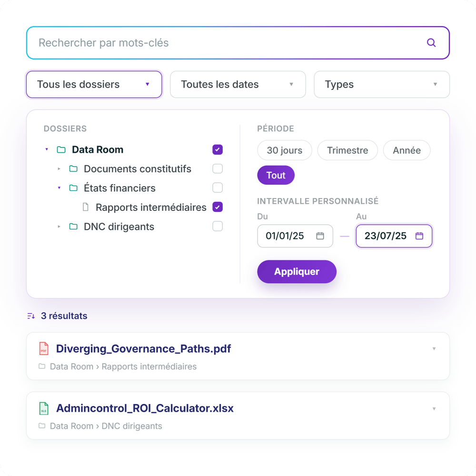Click the Rapports intermédiaires document icon
Image resolution: width=476 pixels, height=476 pixels.
(86, 208)
